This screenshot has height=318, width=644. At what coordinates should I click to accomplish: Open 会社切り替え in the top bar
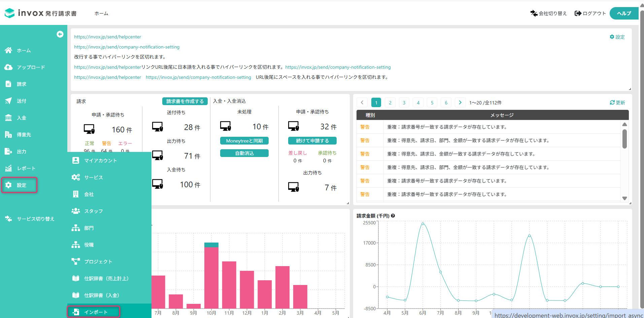(x=548, y=13)
